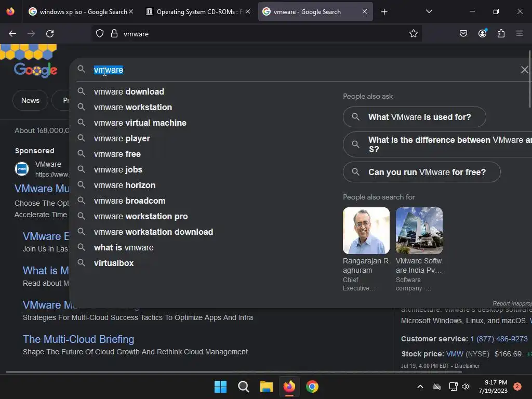Click the page vertical scrollbar
This screenshot has width=532, height=399.
pyautogui.click(x=530, y=79)
